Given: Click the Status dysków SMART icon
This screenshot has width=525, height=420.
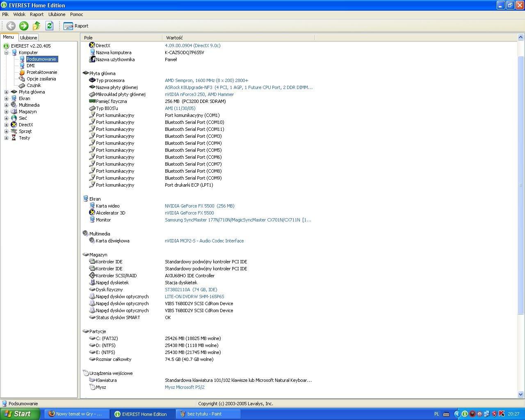Looking at the screenshot, I should [92, 317].
